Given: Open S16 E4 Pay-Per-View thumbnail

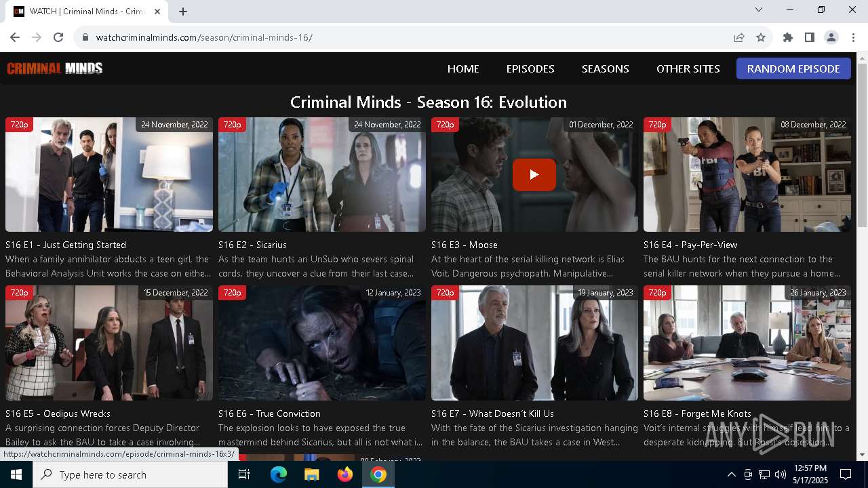Looking at the screenshot, I should pyautogui.click(x=747, y=174).
